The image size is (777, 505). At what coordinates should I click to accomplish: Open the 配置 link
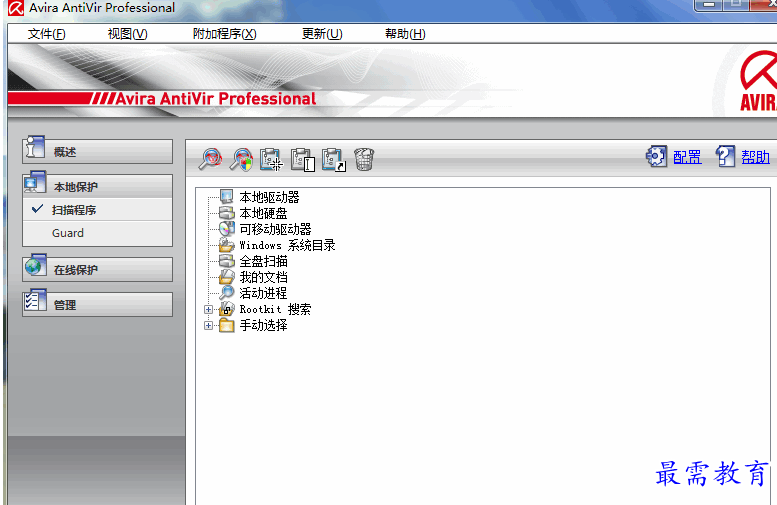pyautogui.click(x=687, y=157)
